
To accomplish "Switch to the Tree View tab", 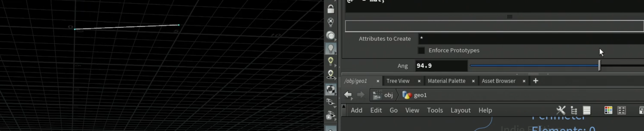I will click(398, 81).
